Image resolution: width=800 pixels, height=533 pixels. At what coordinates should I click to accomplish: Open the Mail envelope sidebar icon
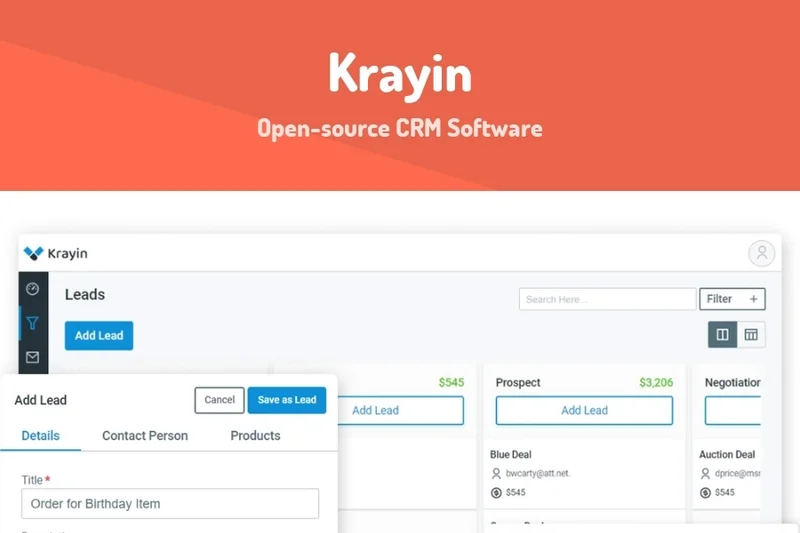coord(33,357)
